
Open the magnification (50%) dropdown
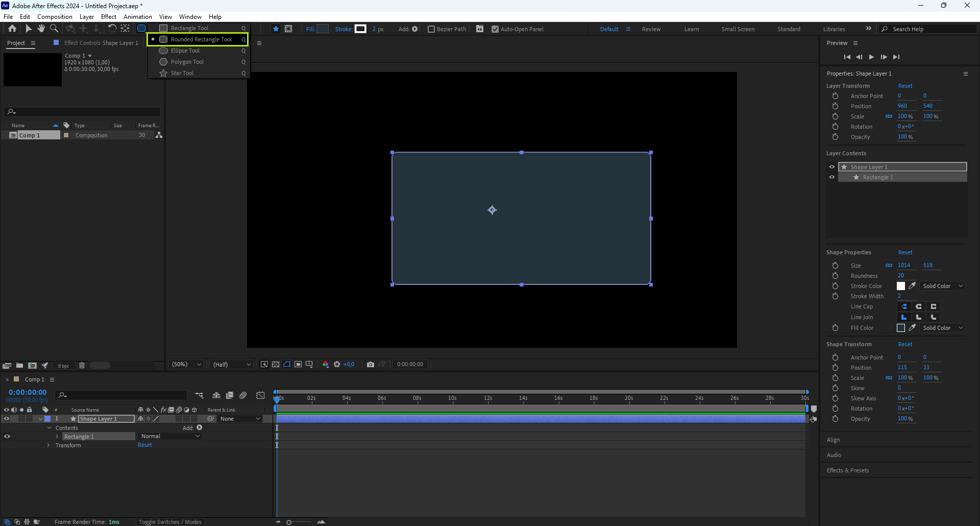click(x=187, y=364)
